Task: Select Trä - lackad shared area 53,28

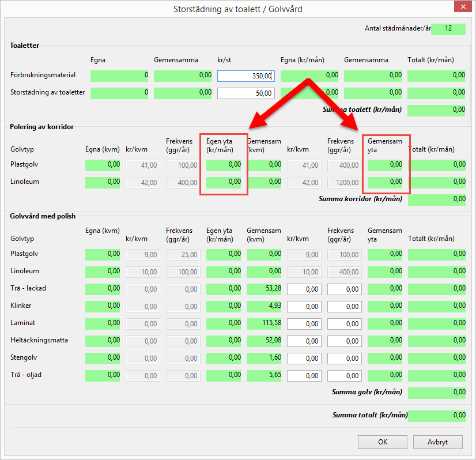Action: [x=264, y=289]
